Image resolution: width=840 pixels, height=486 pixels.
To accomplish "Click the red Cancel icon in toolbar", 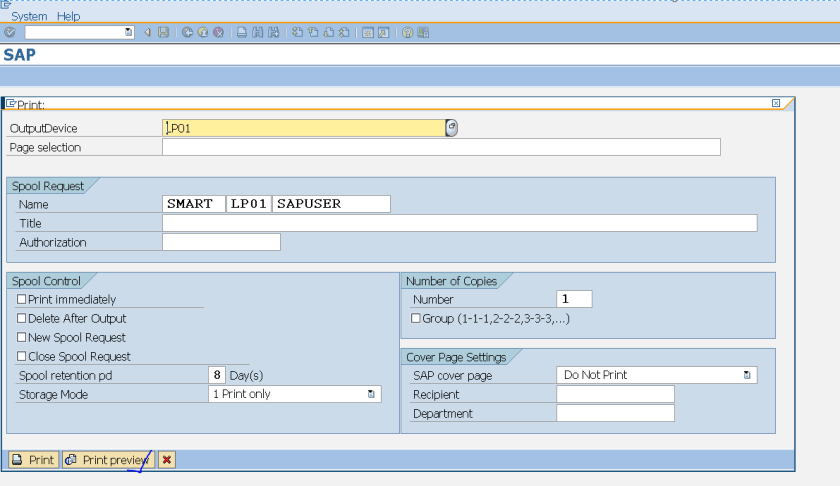I will pos(218,33).
